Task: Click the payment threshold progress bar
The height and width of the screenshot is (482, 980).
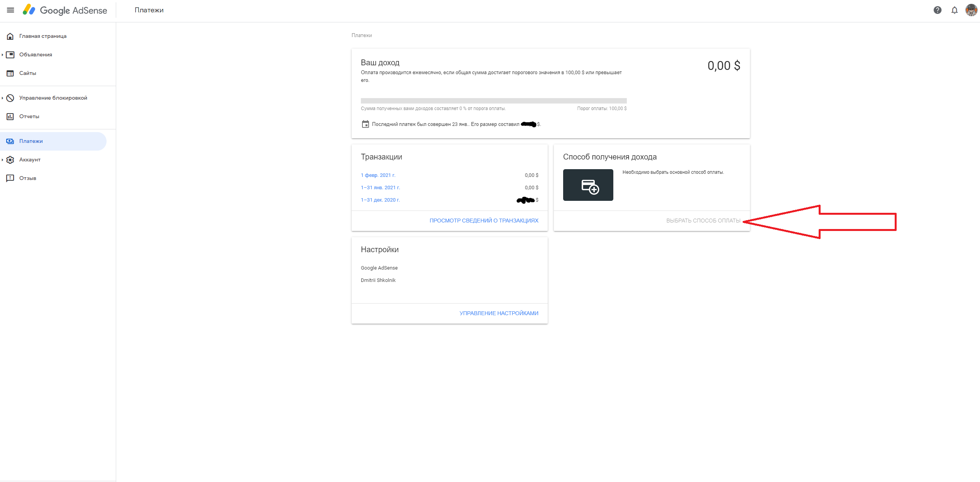Action: coord(493,100)
